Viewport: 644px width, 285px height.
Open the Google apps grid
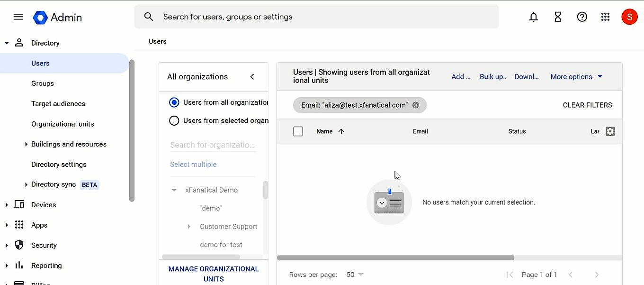605,17
